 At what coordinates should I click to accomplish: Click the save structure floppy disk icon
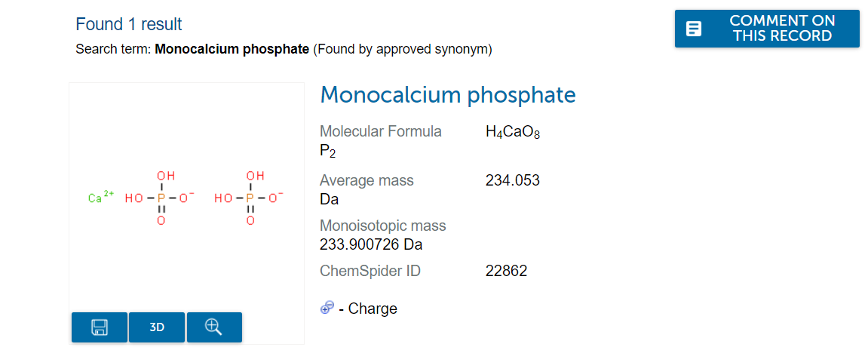[100, 327]
